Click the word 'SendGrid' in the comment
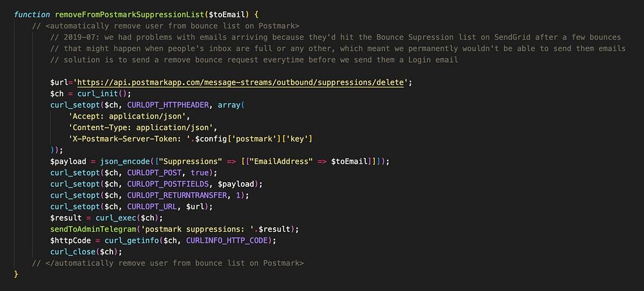Image resolution: width=644 pixels, height=291 pixels. pyautogui.click(x=512, y=37)
